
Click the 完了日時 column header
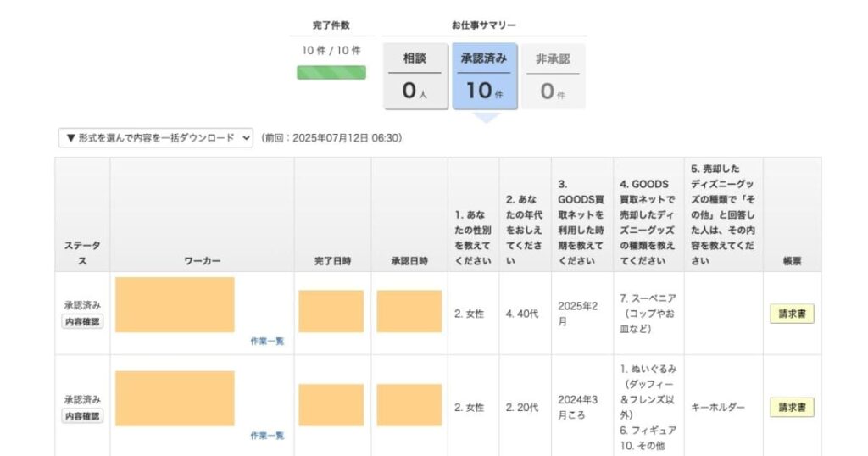click(x=332, y=261)
